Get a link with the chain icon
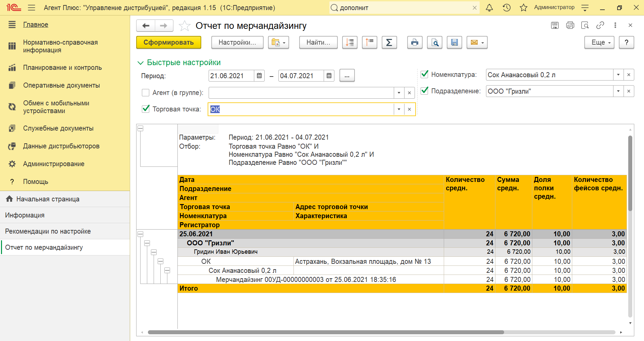The height and width of the screenshot is (341, 644). pos(600,25)
